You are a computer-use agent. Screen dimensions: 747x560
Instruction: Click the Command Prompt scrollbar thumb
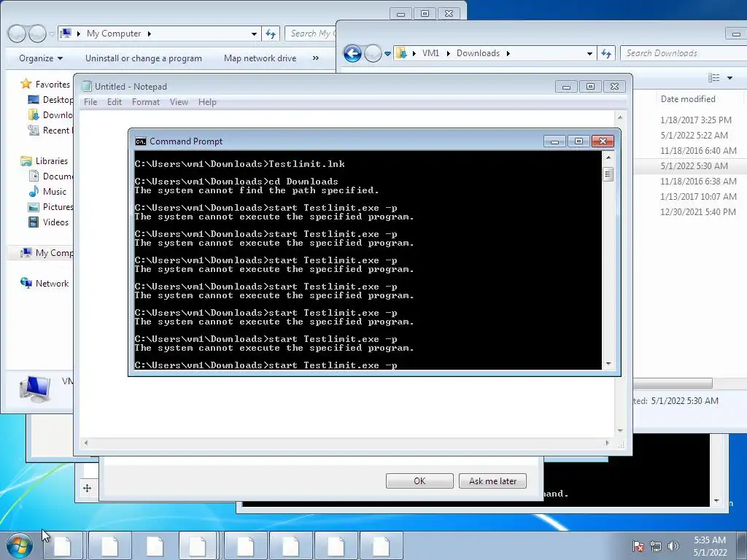[608, 174]
